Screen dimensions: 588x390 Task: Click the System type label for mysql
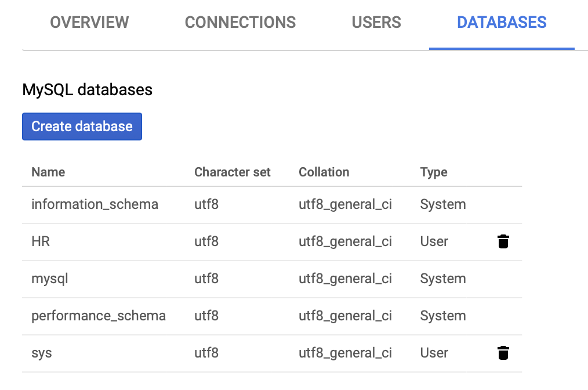(x=442, y=279)
